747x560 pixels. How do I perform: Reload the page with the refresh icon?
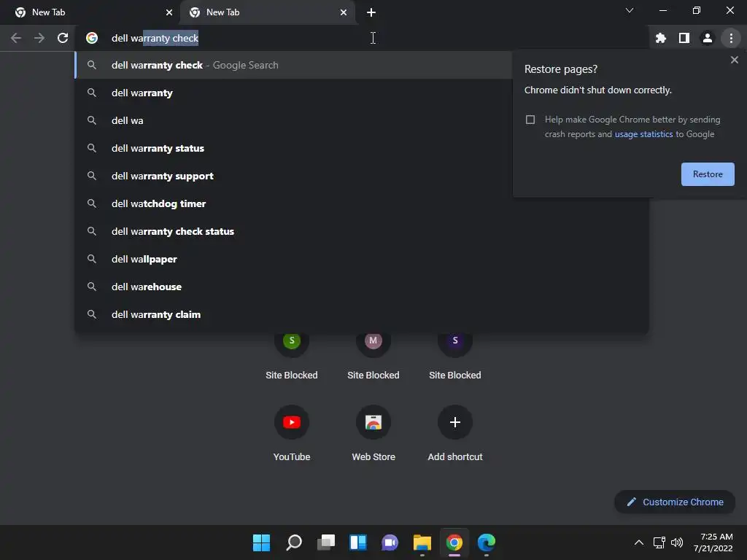coord(63,38)
